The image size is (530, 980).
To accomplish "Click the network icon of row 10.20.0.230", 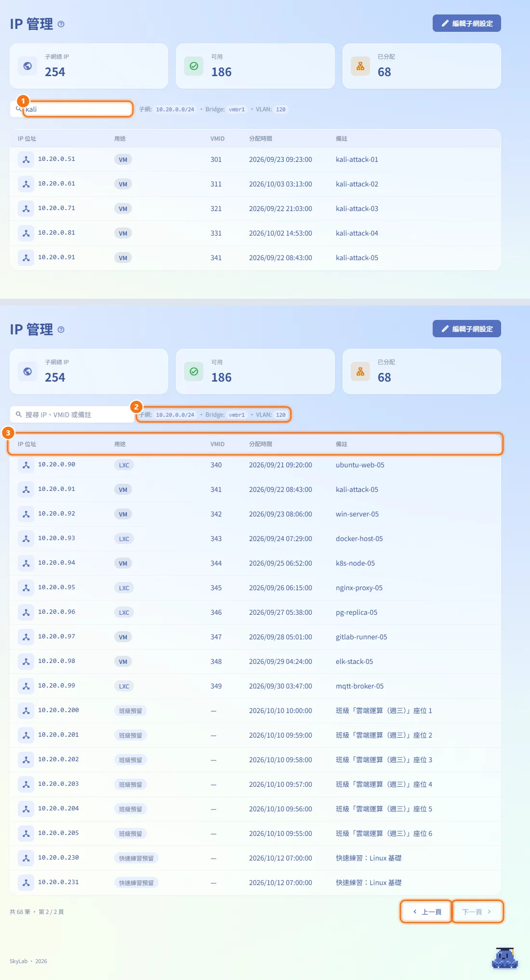I will 26,858.
